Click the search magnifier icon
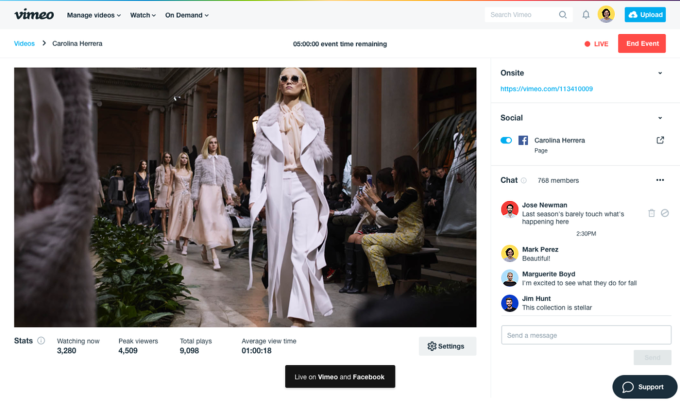680x401 pixels. tap(562, 15)
